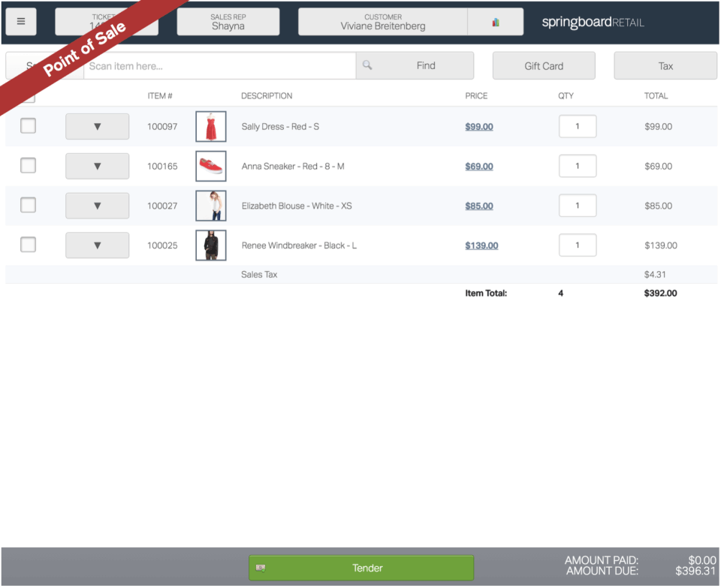Open the customer insights chart icon
721x588 pixels.
click(x=496, y=22)
